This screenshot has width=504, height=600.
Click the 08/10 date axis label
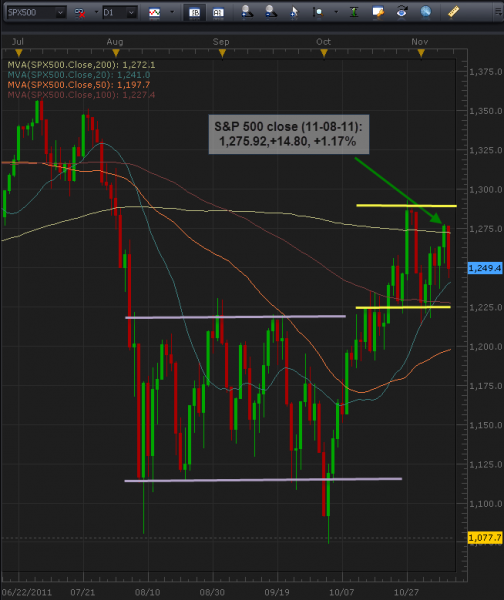click(147, 593)
